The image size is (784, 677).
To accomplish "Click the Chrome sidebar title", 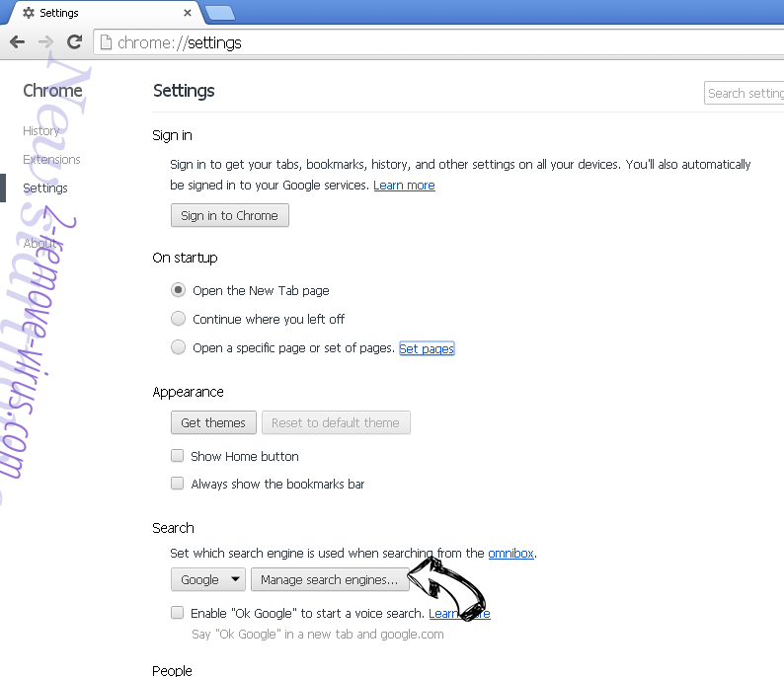I will (x=52, y=91).
